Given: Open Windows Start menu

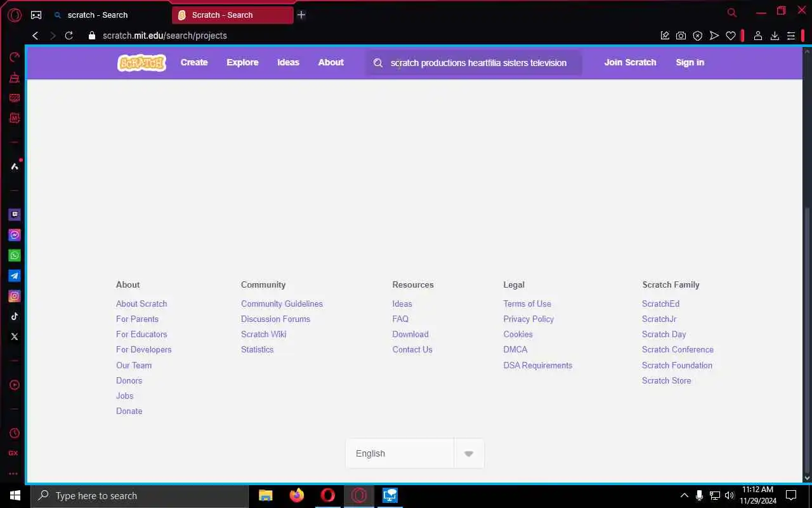Looking at the screenshot, I should coord(15,495).
